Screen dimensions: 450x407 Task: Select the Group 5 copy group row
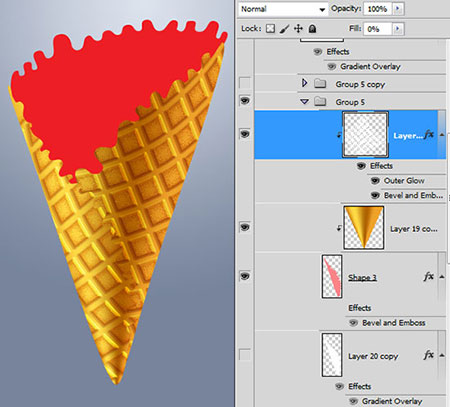[x=350, y=83]
